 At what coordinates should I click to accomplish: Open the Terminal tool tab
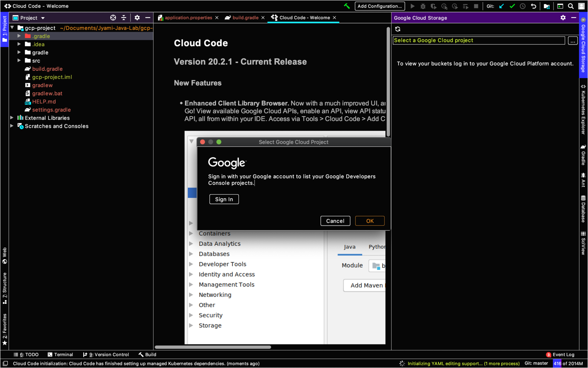pyautogui.click(x=60, y=354)
